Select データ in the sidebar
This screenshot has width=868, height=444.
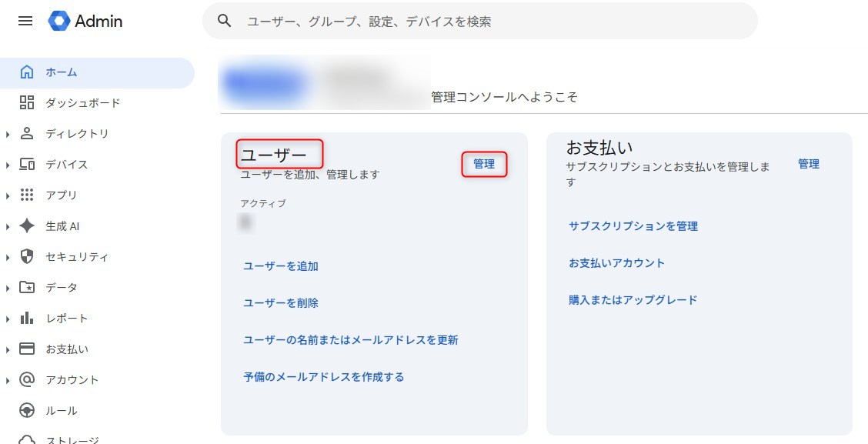(62, 288)
